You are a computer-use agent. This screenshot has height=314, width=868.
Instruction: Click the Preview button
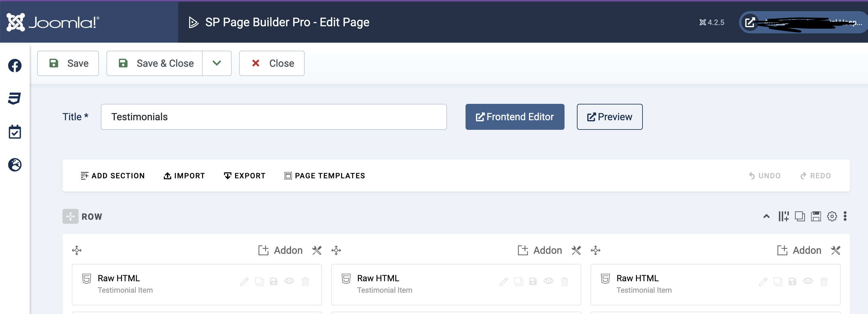click(609, 117)
